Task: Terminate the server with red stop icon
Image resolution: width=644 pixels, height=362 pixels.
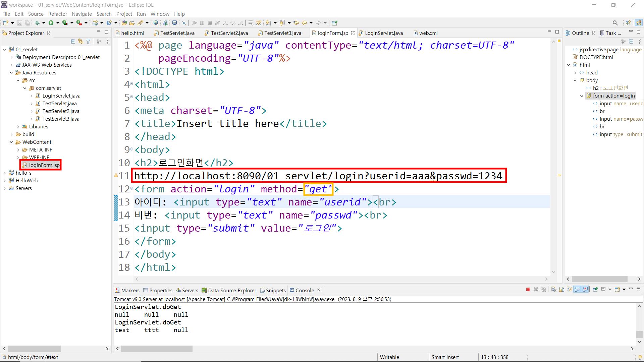Action: click(x=528, y=290)
